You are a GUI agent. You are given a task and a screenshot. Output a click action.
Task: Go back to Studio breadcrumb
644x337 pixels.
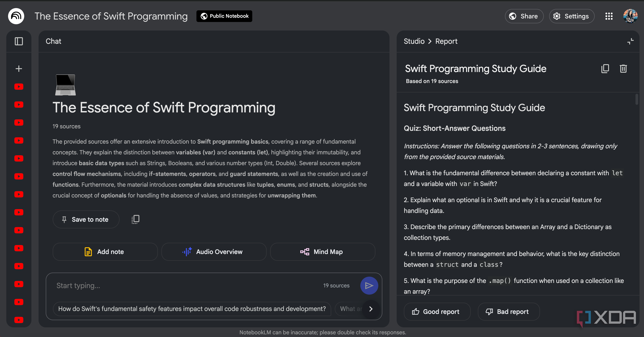414,41
